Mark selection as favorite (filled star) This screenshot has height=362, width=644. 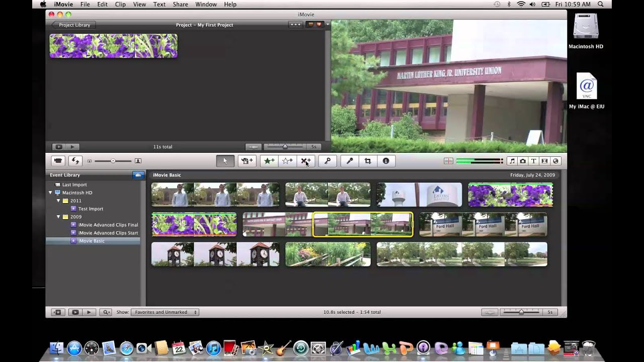click(269, 161)
